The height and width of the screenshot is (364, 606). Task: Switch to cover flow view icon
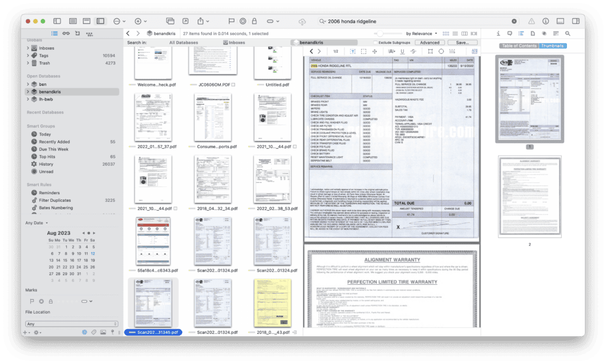[x=474, y=34]
